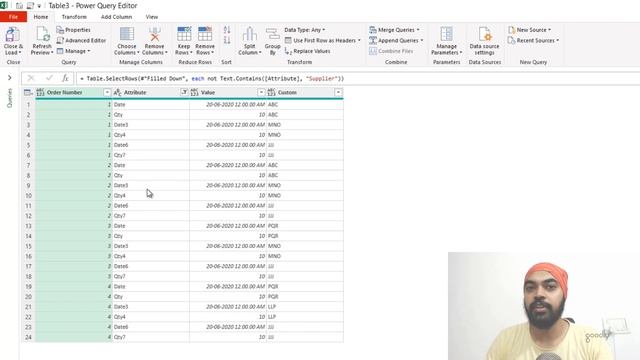Expand the Close & Load dropdown arrow
Viewport: 640px width, 360px height.
20,53
